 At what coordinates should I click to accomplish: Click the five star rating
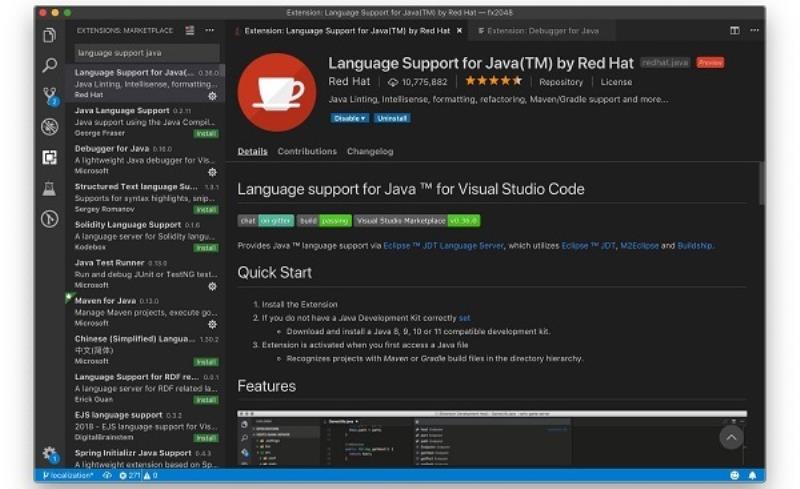coord(493,81)
